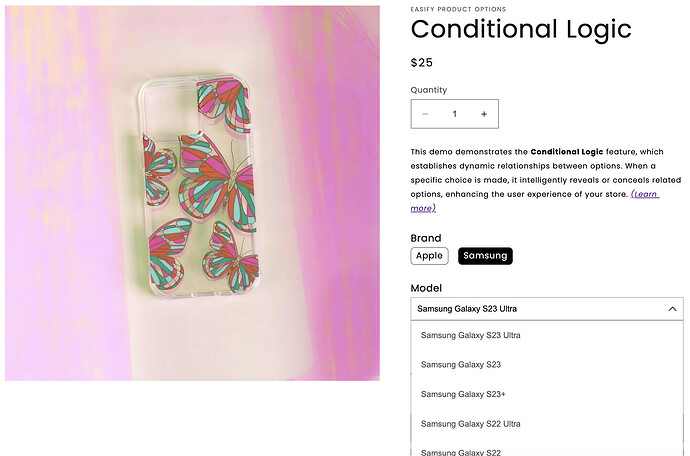Click the Quantity label text
This screenshot has width=690, height=456.
(429, 90)
